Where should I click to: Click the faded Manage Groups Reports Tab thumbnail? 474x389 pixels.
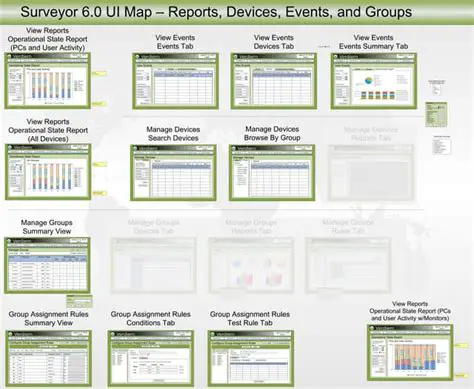pos(251,265)
